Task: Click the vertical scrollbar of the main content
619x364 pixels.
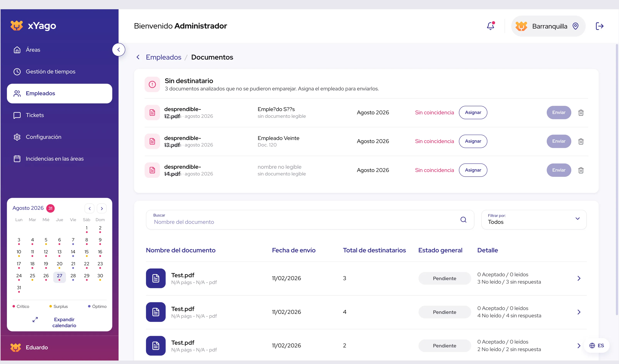Action: click(x=617, y=179)
